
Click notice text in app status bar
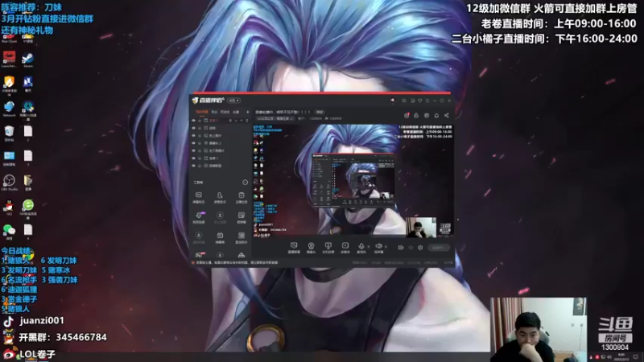pyautogui.click(x=237, y=262)
